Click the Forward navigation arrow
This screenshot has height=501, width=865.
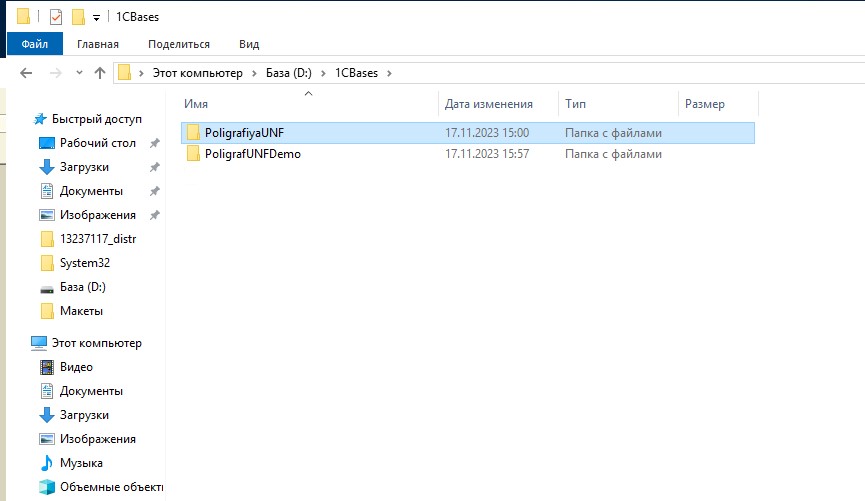pos(56,73)
